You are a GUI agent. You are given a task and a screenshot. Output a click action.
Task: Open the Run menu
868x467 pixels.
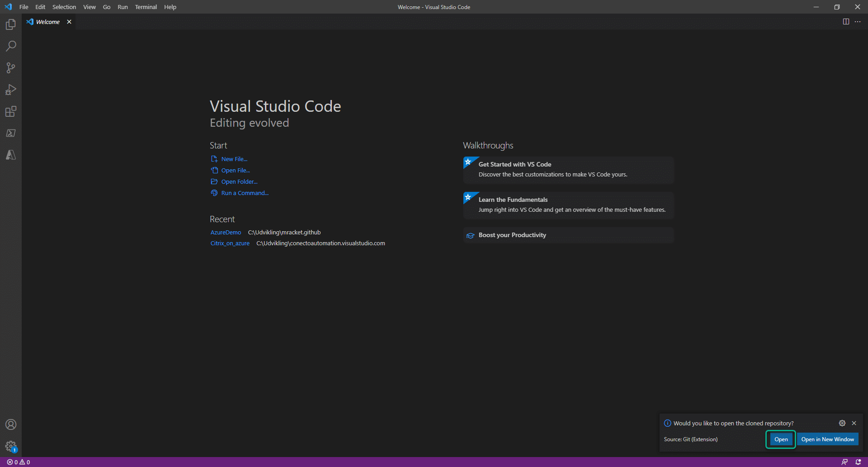point(123,7)
